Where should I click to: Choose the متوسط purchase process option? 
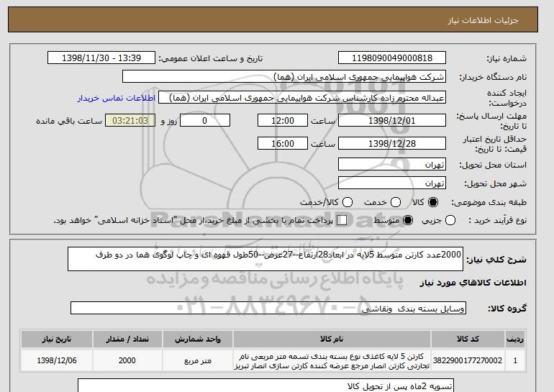point(408,220)
